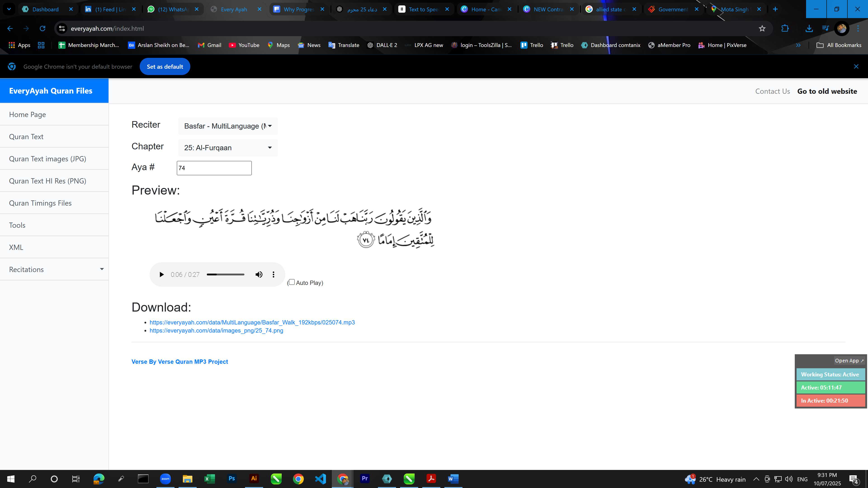Open a new browser tab
The image size is (868, 488).
775,9
